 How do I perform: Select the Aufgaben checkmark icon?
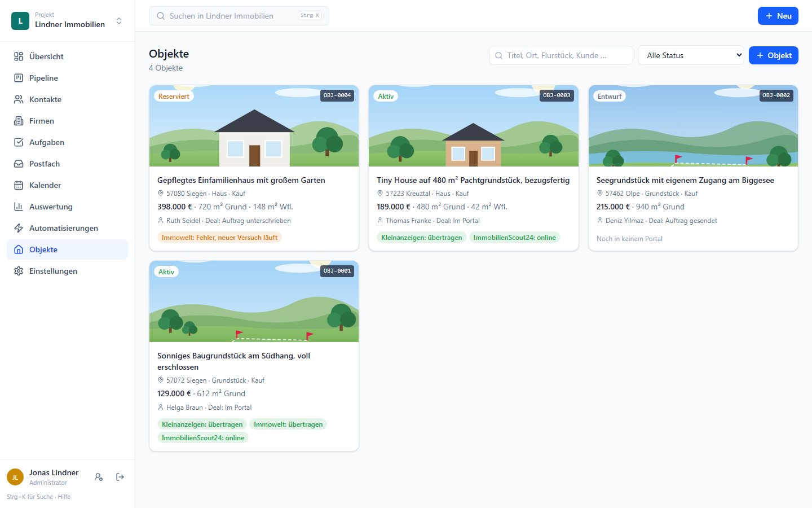tap(19, 142)
